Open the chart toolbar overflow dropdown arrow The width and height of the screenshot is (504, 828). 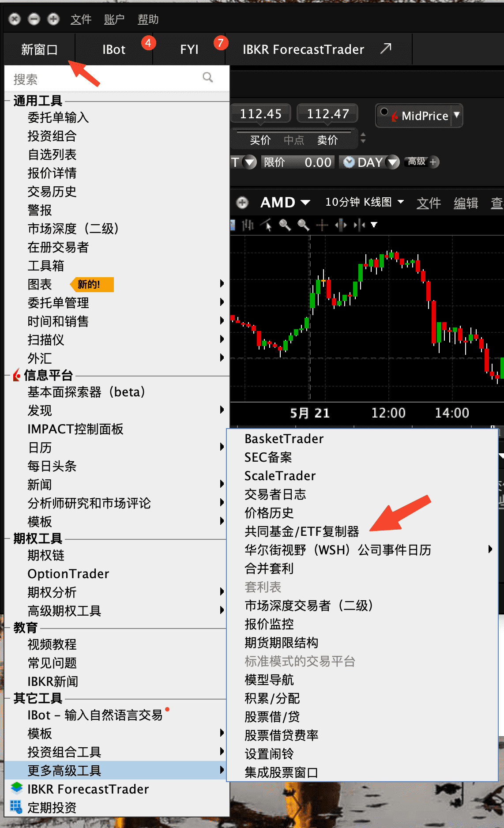click(x=374, y=225)
